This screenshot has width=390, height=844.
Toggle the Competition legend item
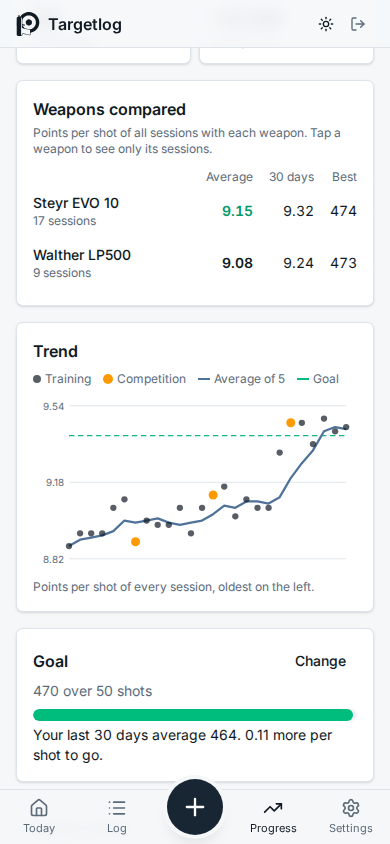(144, 379)
